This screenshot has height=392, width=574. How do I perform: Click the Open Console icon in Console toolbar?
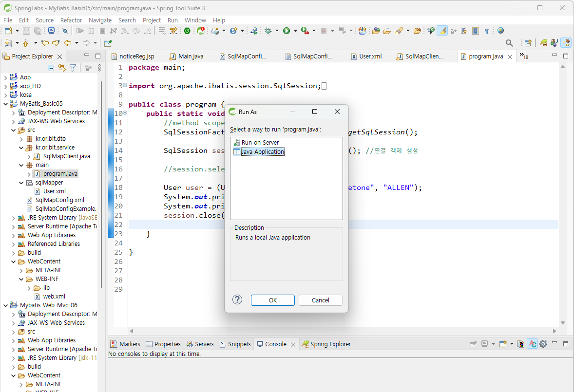tap(503, 344)
